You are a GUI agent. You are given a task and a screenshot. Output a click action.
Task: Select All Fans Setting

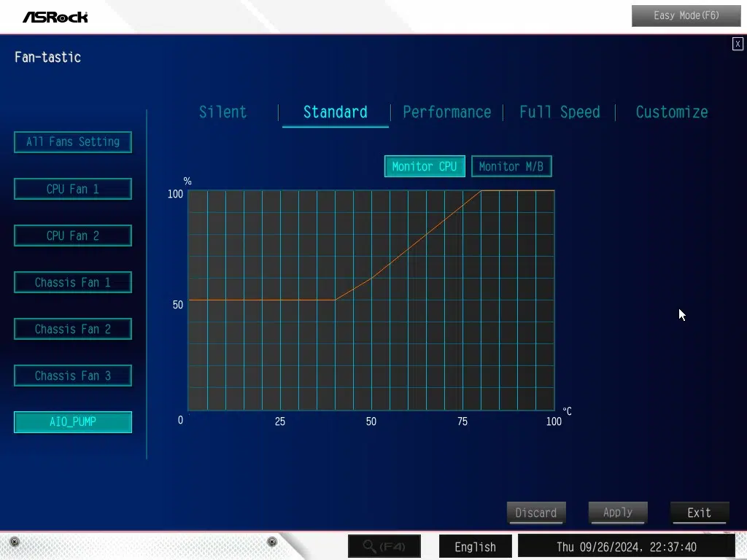click(x=73, y=142)
